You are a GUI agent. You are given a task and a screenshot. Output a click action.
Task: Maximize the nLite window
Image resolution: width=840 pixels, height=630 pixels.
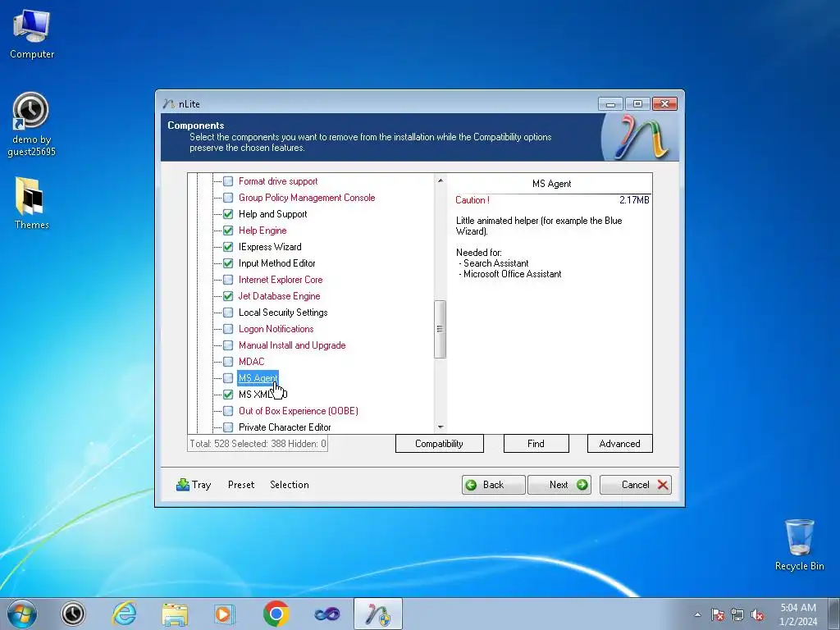click(637, 103)
